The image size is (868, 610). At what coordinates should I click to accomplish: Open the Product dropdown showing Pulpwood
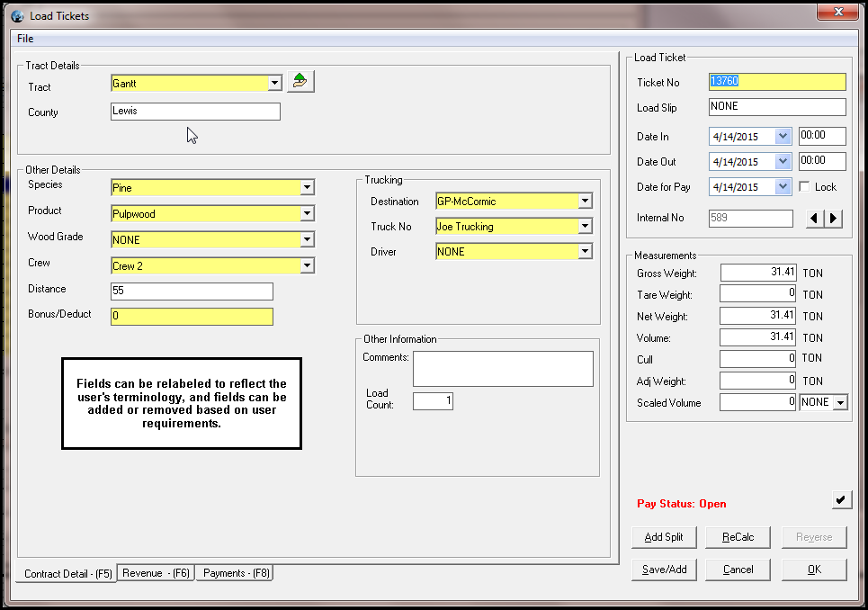click(x=308, y=213)
